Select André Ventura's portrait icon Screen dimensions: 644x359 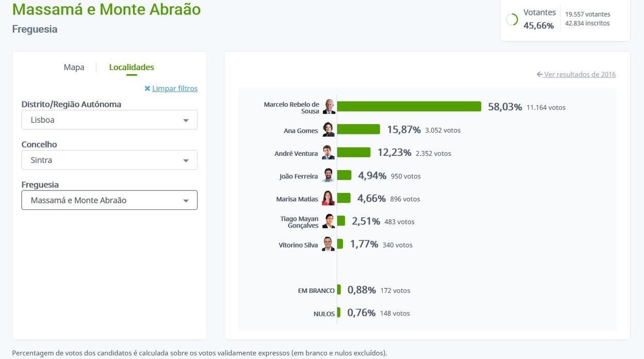[328, 153]
